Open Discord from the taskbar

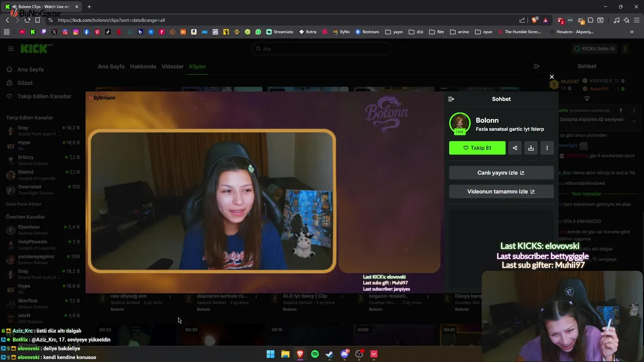pos(345,354)
